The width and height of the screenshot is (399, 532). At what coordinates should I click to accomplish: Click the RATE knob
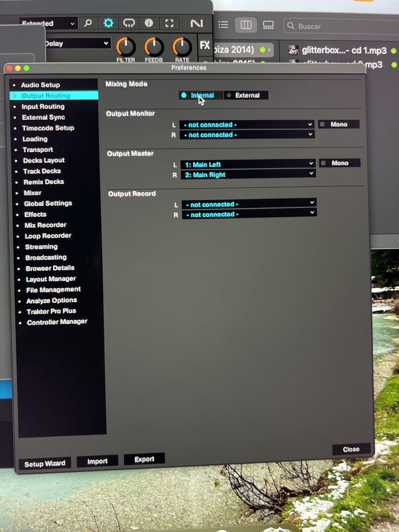coord(182,47)
